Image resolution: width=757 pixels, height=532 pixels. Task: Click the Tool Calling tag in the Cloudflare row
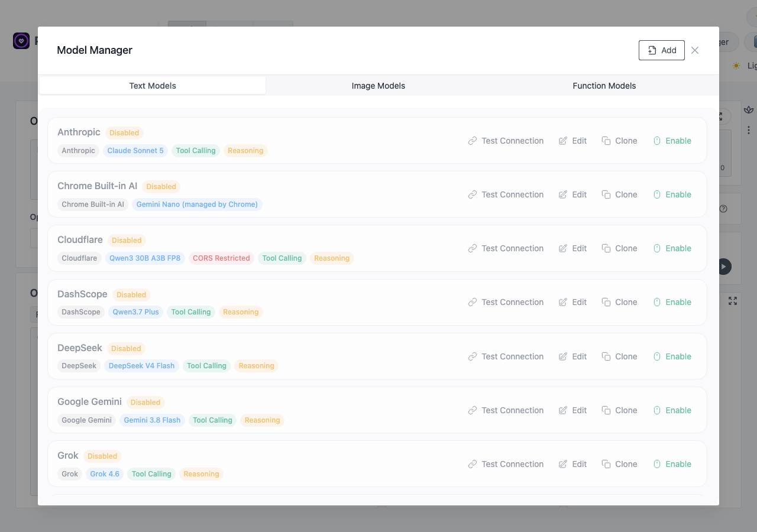282,258
